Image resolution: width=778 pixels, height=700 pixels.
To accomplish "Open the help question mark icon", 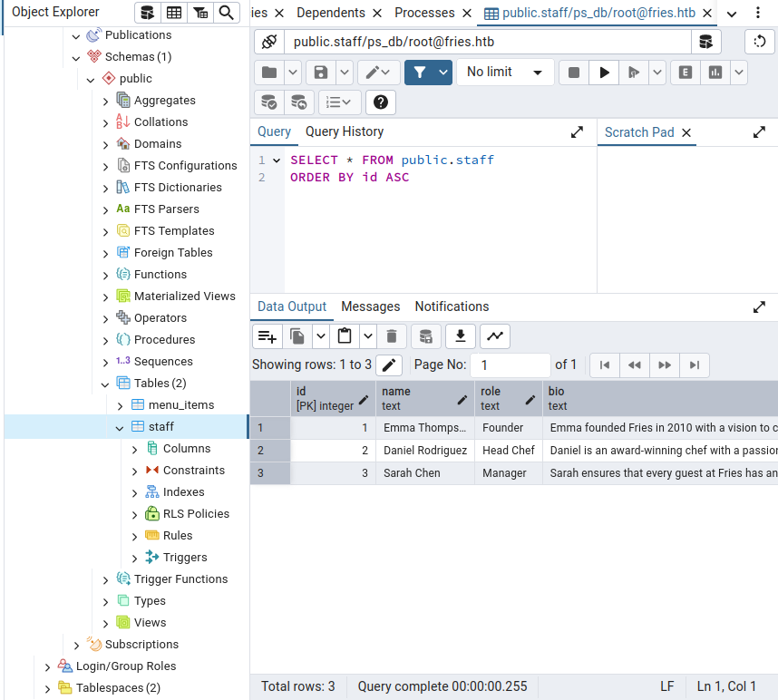I will tap(381, 102).
